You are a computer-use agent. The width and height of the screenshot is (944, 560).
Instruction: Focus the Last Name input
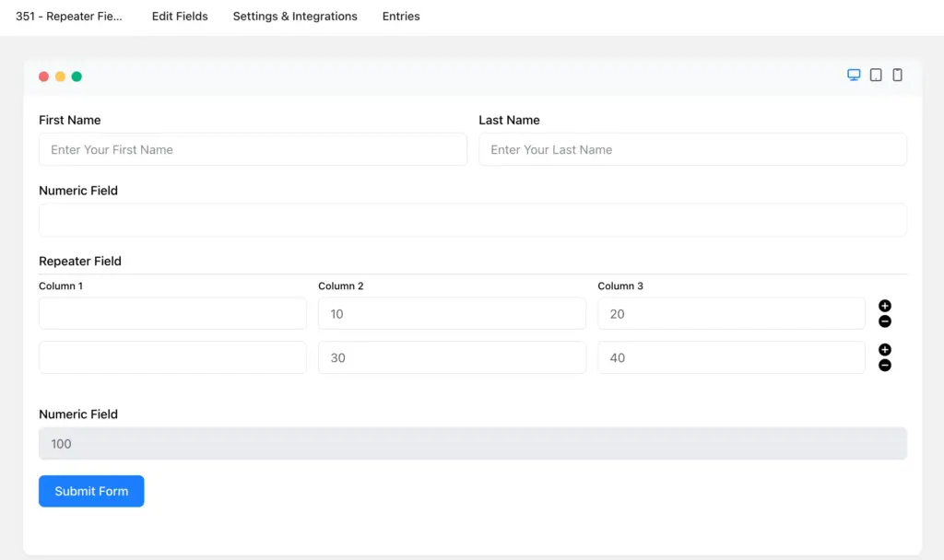[x=692, y=149]
